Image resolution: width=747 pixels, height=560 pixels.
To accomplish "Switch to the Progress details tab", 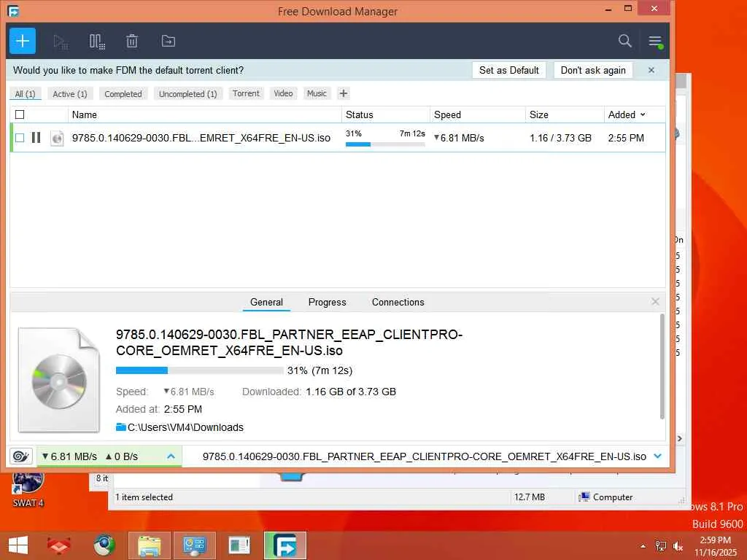I will click(328, 302).
